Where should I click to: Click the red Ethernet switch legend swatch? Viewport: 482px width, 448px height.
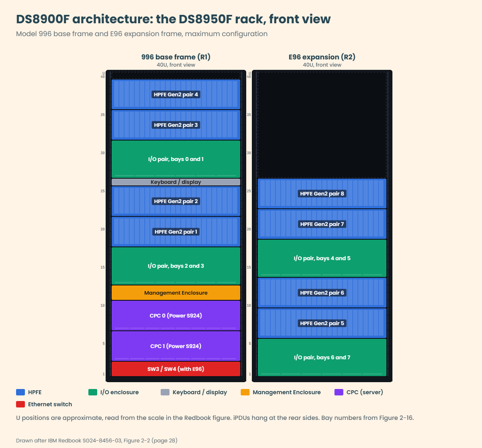[x=20, y=404]
